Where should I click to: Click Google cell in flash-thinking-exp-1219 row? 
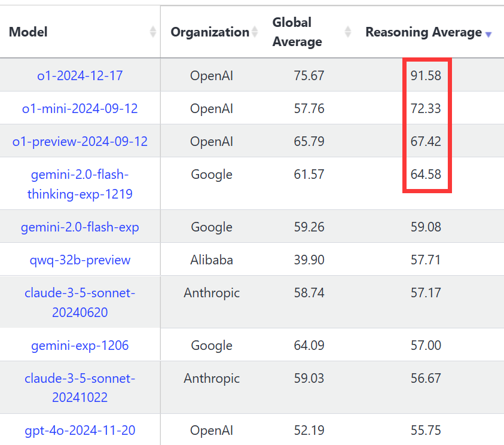click(x=212, y=175)
